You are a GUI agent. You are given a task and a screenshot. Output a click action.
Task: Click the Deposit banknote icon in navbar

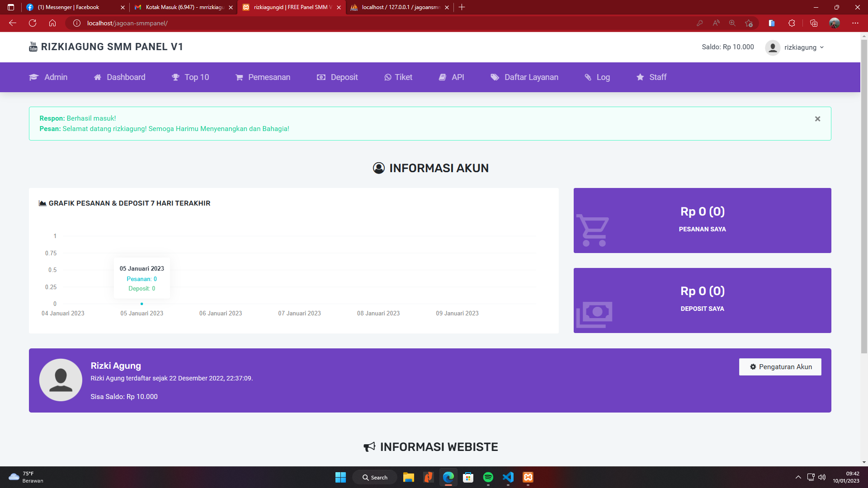click(x=321, y=77)
